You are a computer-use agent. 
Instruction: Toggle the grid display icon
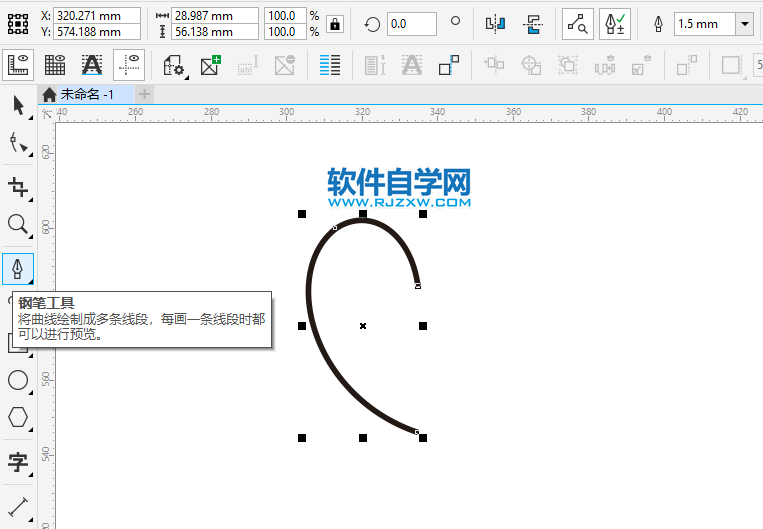click(x=55, y=65)
